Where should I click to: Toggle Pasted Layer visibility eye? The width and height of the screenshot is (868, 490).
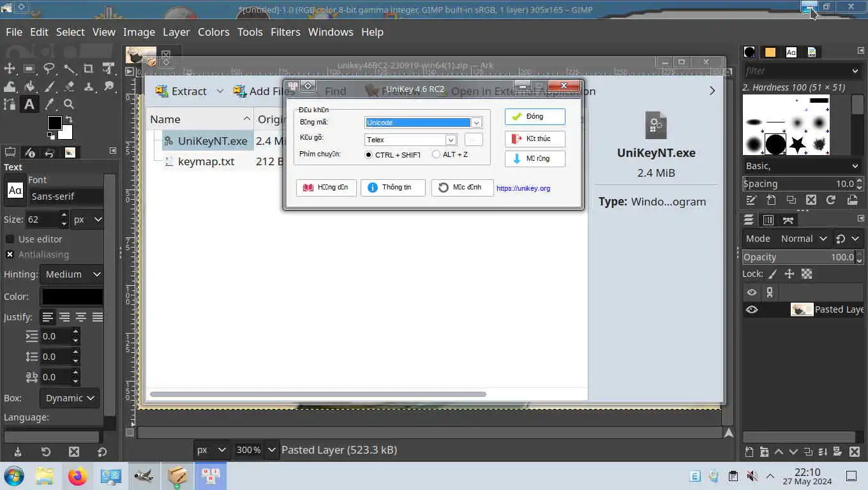[x=752, y=309]
